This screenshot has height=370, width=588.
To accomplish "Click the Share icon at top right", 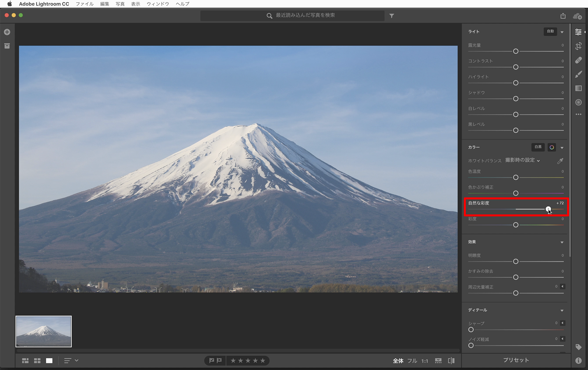I will (x=563, y=16).
